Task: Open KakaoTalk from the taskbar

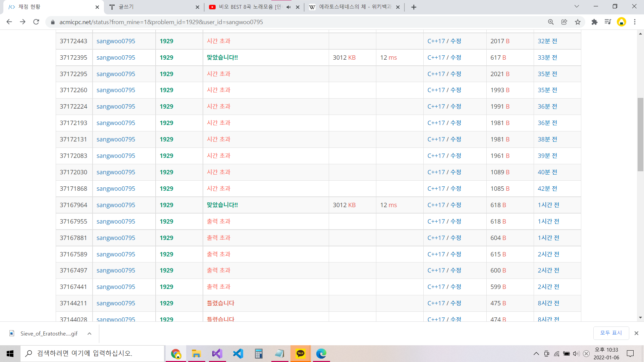Action: [x=301, y=354]
